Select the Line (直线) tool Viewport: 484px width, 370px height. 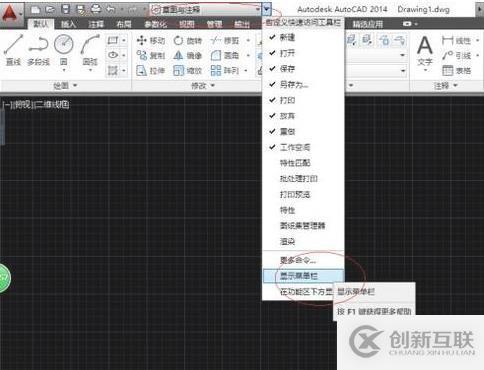13,50
